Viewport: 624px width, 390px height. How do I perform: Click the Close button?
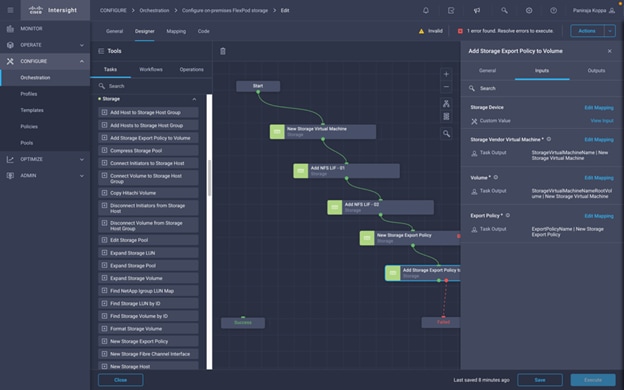click(x=121, y=380)
